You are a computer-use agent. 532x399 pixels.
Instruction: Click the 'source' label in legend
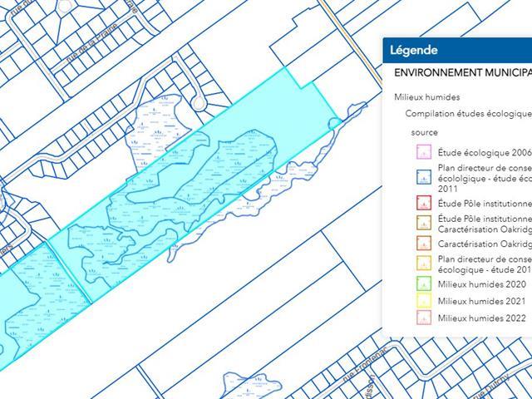click(x=424, y=132)
